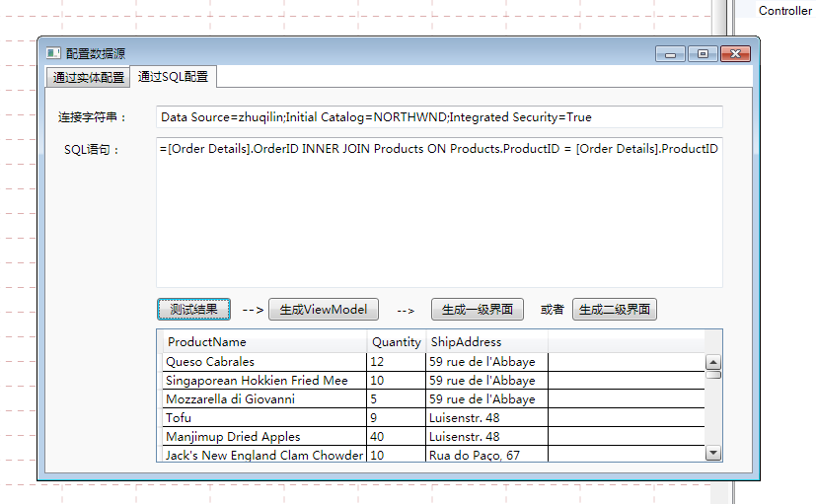Click the 配置数据源 window title icon

coord(53,53)
